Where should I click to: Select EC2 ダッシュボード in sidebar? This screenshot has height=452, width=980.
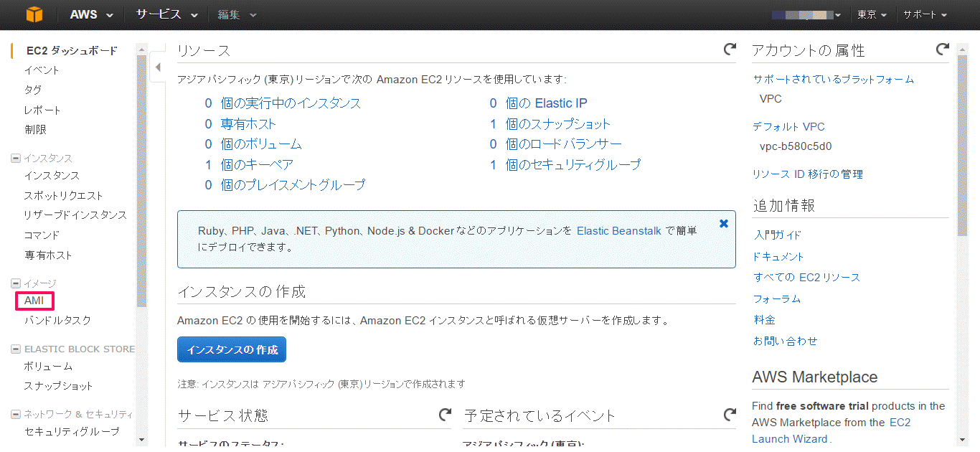[72, 51]
